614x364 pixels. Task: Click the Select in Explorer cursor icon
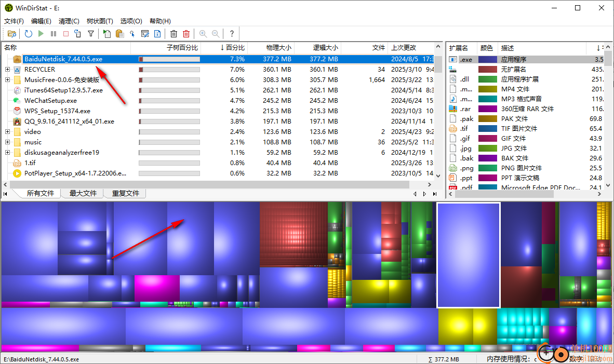[x=132, y=34]
